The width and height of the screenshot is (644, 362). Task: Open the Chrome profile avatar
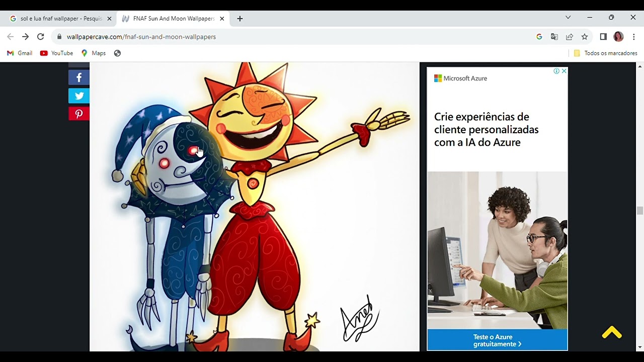tap(618, 37)
